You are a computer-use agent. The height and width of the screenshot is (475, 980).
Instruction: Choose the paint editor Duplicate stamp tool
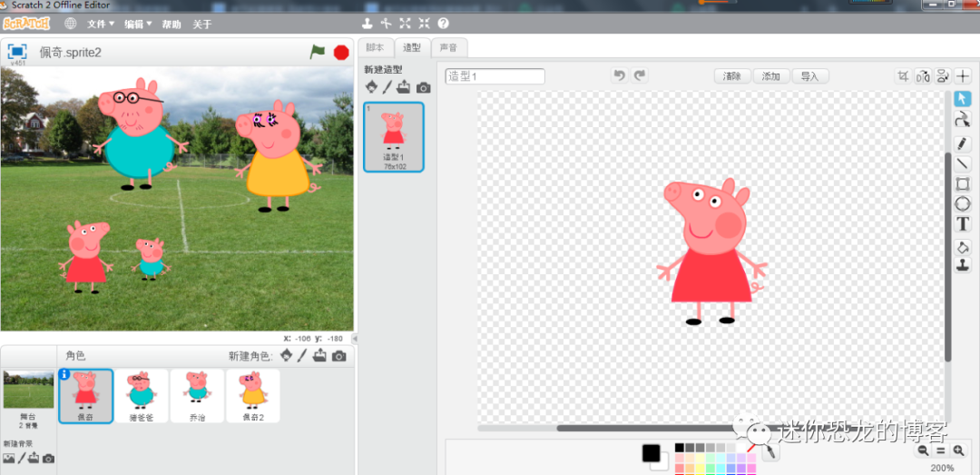tap(963, 264)
